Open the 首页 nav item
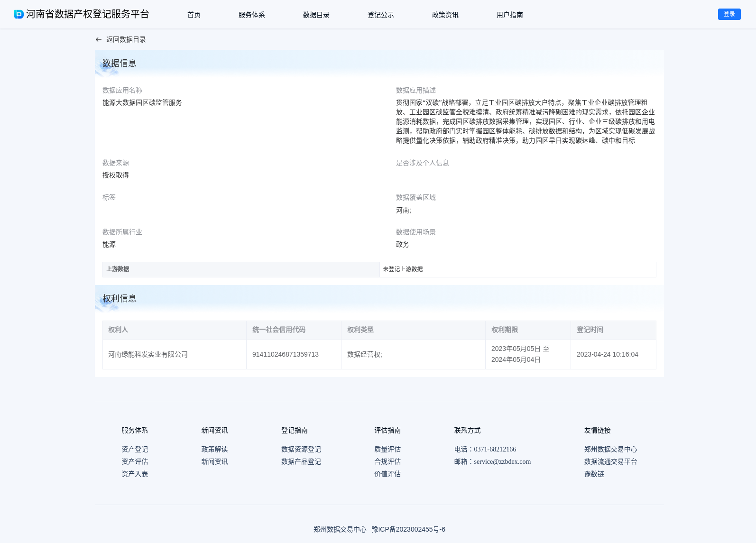756x543 pixels. 194,15
